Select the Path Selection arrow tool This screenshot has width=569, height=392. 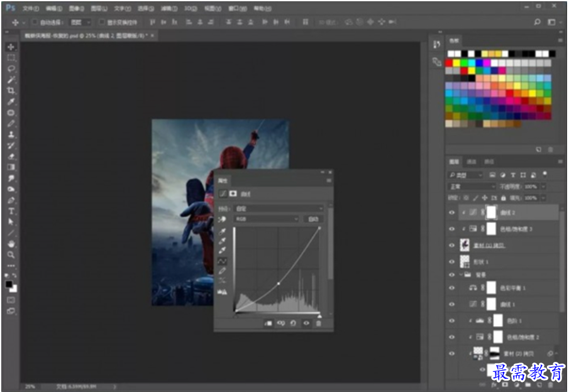coord(11,222)
